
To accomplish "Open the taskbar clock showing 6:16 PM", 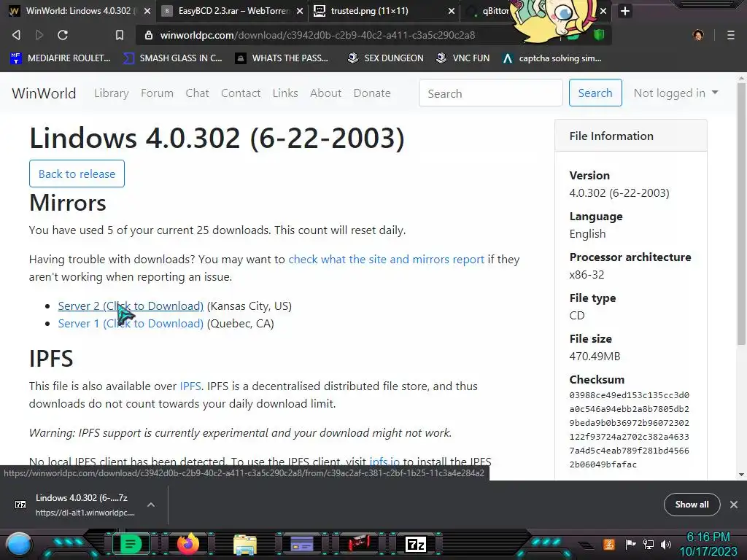I will [x=708, y=544].
